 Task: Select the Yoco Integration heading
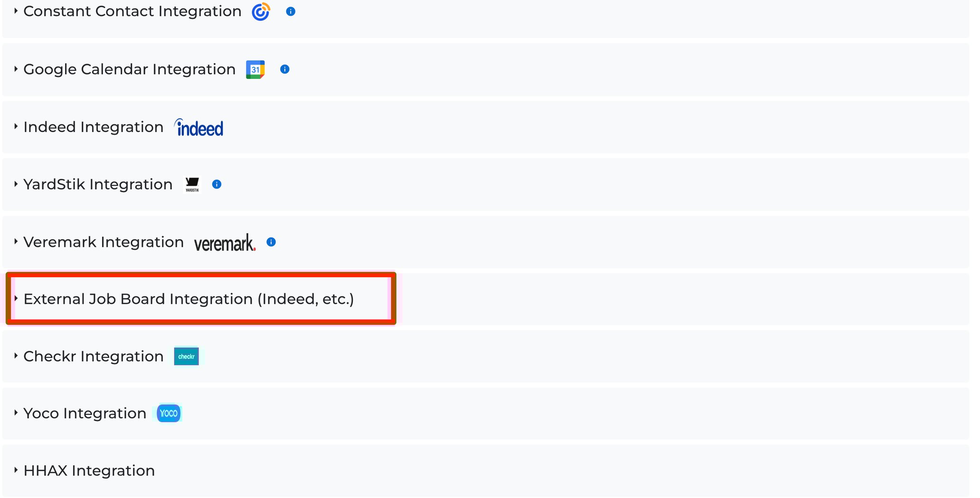85,413
